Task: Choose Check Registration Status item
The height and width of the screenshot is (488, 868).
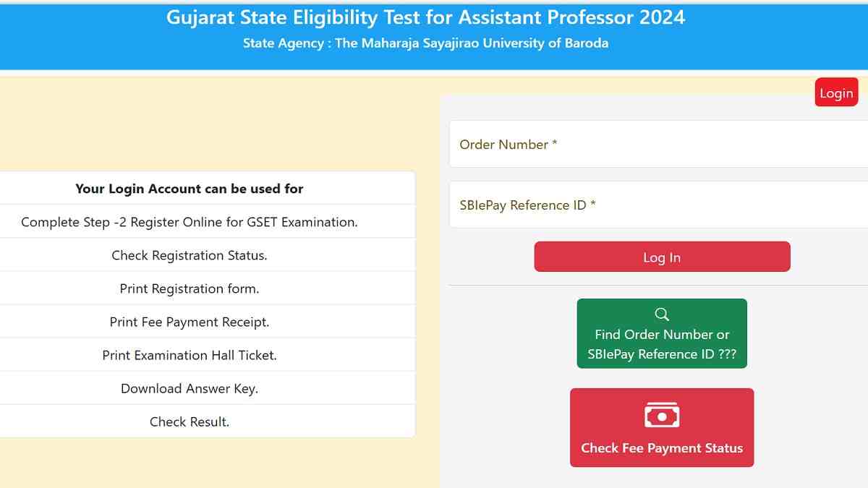Action: [190, 255]
